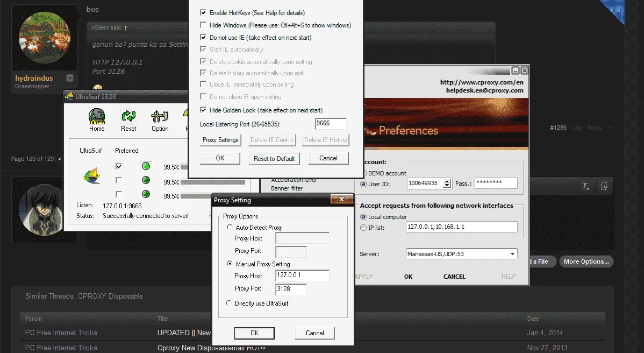The height and width of the screenshot is (353, 644).
Task: Click More Options... forum button
Action: click(x=586, y=262)
